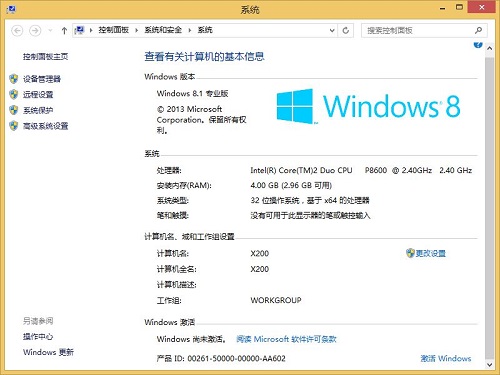Viewport: 500px width, 375px height.
Task: Open help with the blue question mark icon
Action: click(478, 45)
